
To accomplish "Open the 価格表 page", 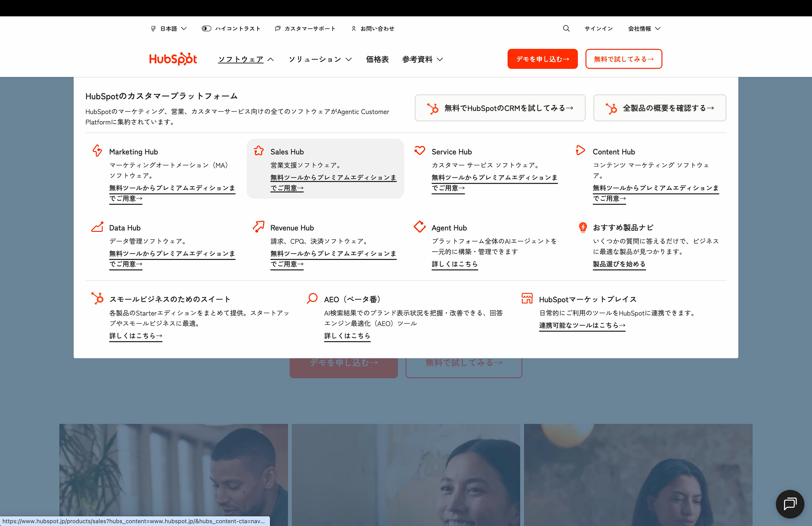I will [377, 59].
